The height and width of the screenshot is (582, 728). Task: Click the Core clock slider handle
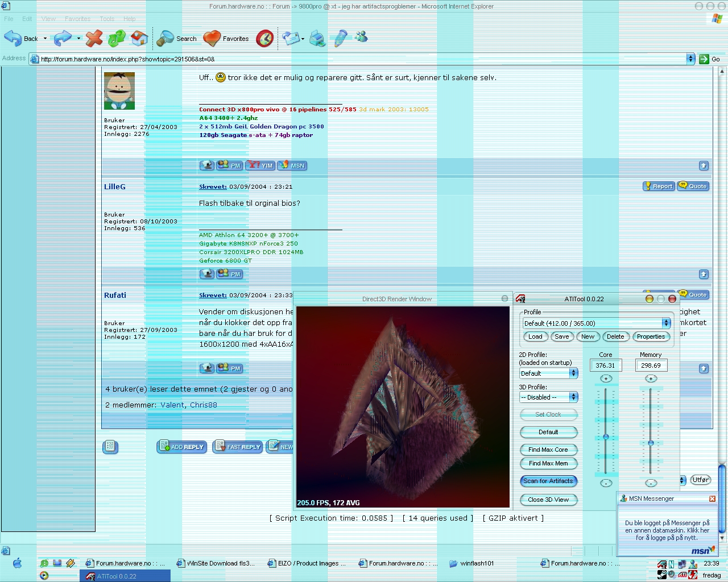[606, 437]
